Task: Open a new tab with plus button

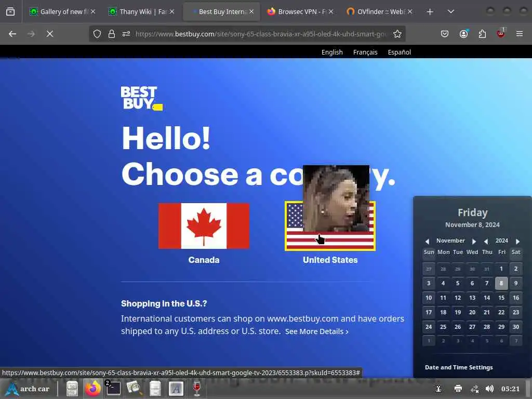Action: pos(430,12)
